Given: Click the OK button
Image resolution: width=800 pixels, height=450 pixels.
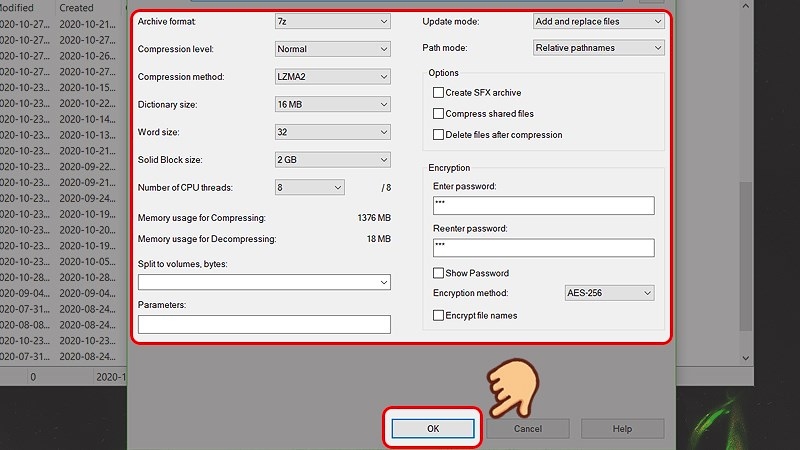Looking at the screenshot, I should point(433,429).
